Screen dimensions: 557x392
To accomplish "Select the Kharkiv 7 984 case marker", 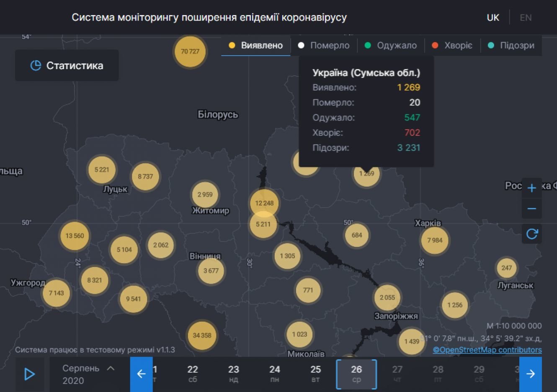I will (x=435, y=240).
